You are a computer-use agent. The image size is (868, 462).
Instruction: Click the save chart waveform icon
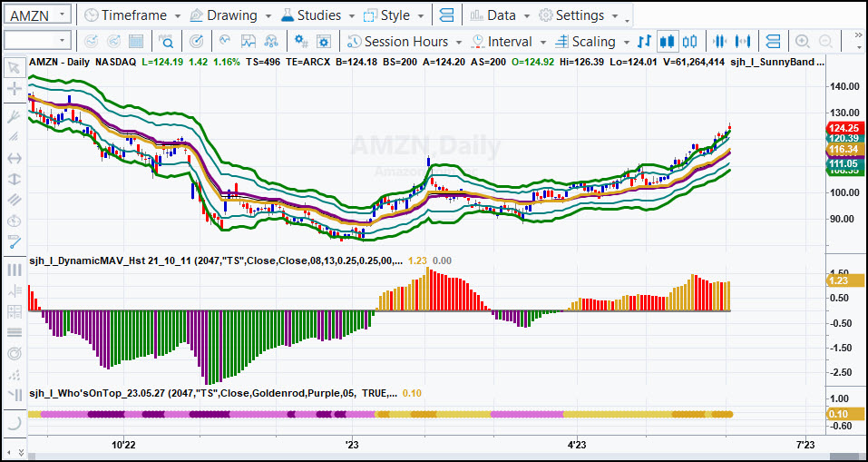(x=249, y=41)
